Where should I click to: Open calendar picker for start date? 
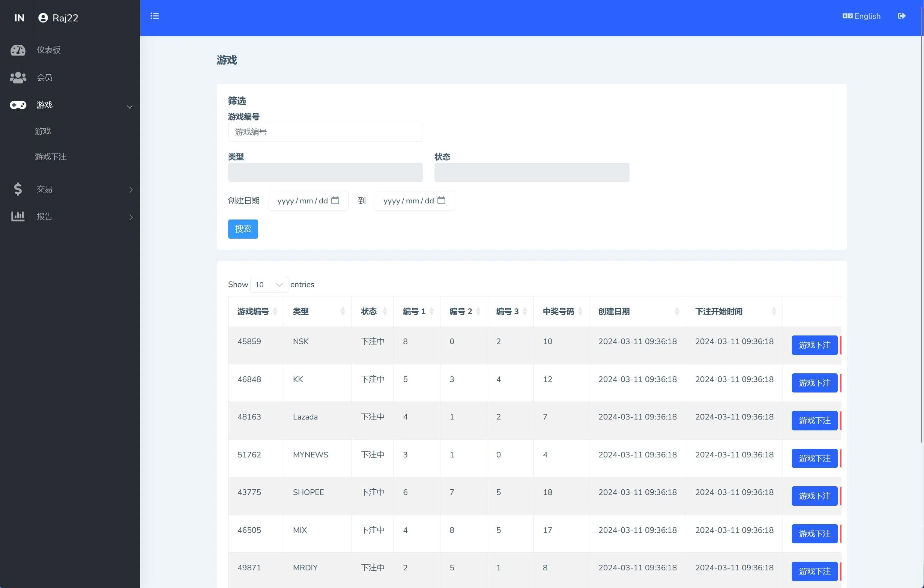[335, 200]
